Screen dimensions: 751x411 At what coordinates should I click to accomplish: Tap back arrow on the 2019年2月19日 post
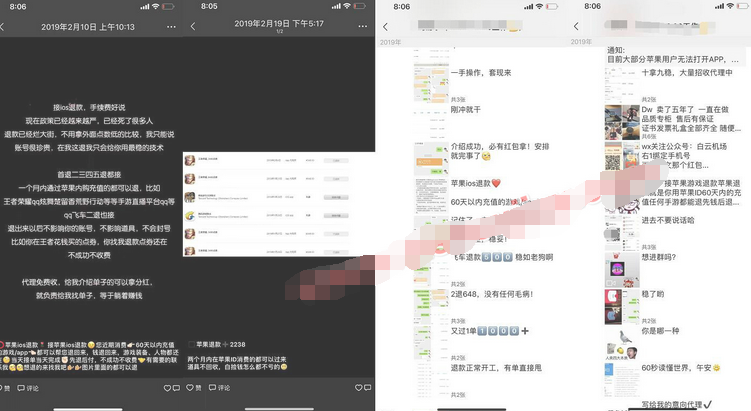193,26
